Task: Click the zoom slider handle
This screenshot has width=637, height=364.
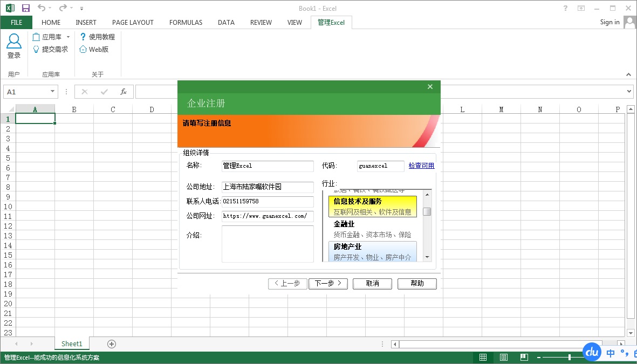Action: (x=569, y=358)
